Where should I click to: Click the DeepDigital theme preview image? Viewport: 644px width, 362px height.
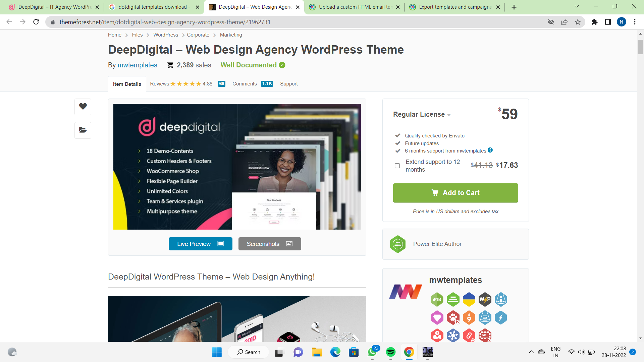(237, 167)
